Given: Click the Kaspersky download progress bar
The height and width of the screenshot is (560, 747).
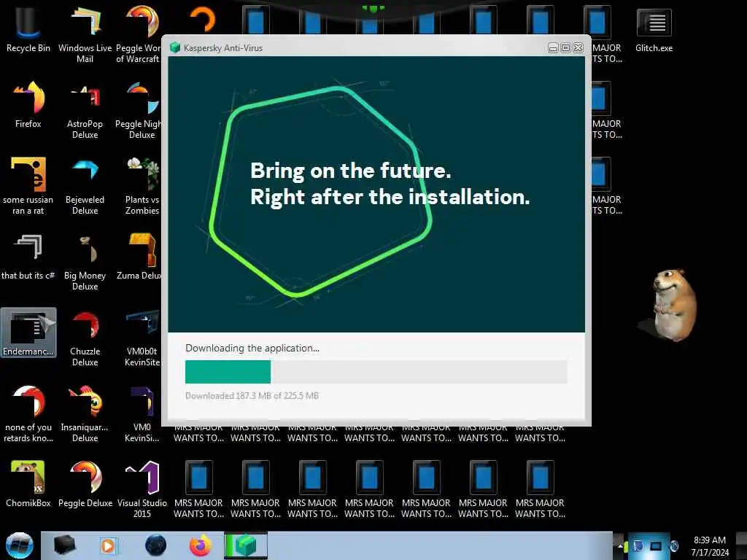Looking at the screenshot, I should click(x=376, y=371).
